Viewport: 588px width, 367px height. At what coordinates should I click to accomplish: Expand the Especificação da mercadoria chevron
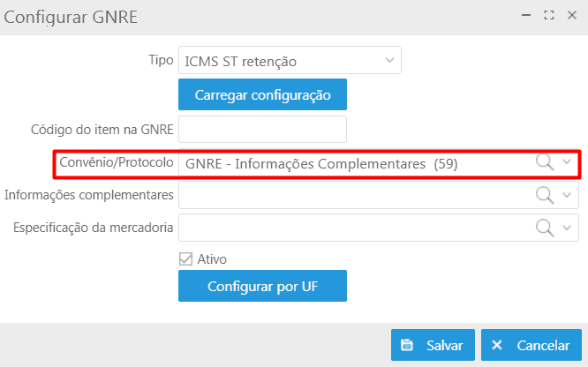pos(567,228)
